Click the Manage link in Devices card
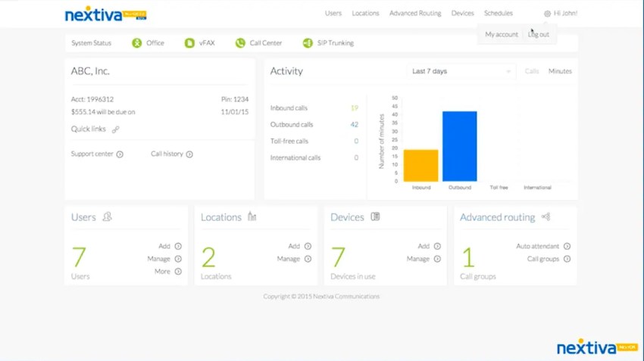Screen dimensions: 644x361 tap(418, 259)
